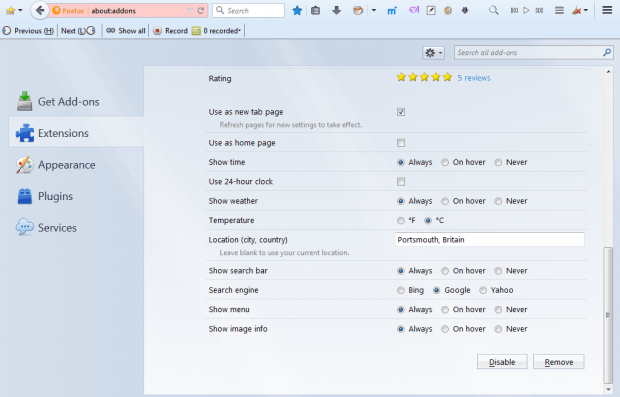The height and width of the screenshot is (397, 620).
Task: Set Show menu to On hover
Action: click(445, 310)
